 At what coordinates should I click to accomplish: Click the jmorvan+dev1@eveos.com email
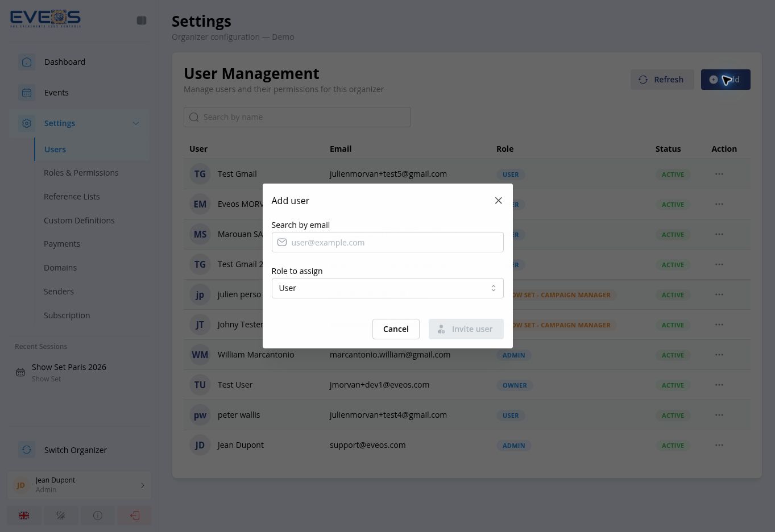(x=380, y=385)
